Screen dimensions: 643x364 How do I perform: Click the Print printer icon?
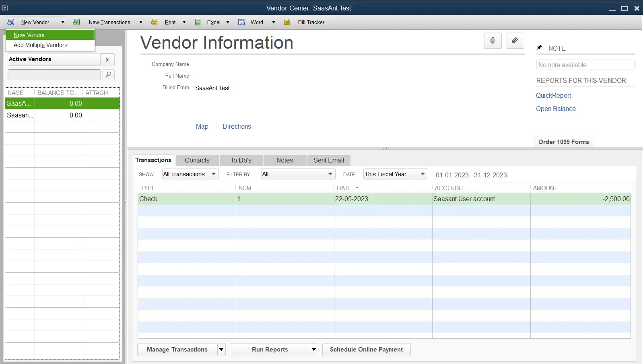pyautogui.click(x=154, y=22)
